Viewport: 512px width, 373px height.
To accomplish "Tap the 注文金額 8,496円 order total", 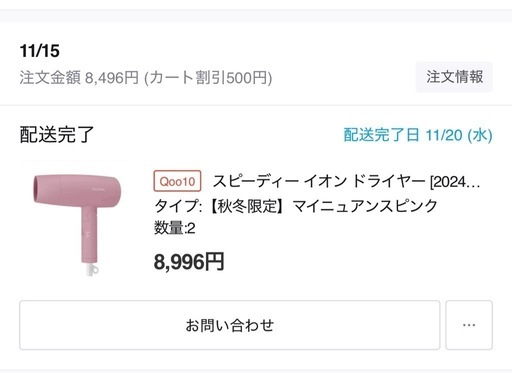I will [79, 78].
